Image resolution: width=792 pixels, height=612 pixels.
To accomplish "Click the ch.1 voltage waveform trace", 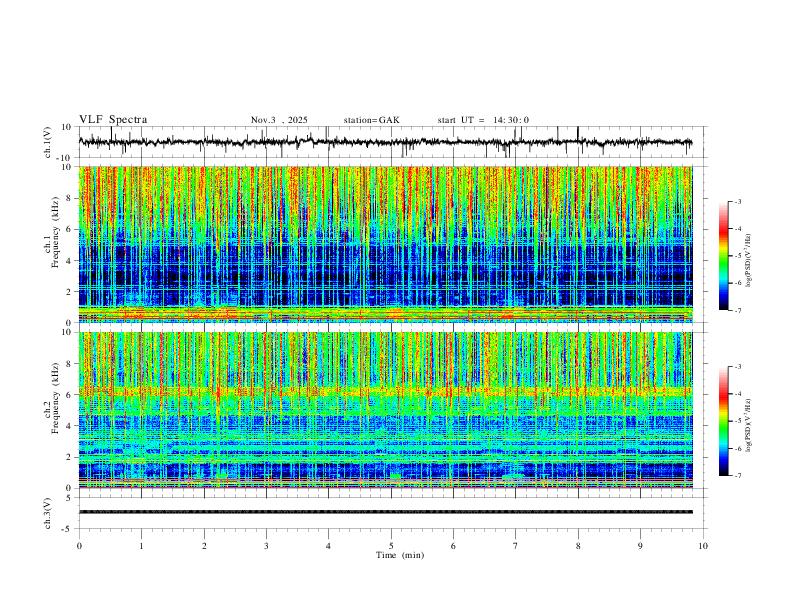I will coord(385,142).
